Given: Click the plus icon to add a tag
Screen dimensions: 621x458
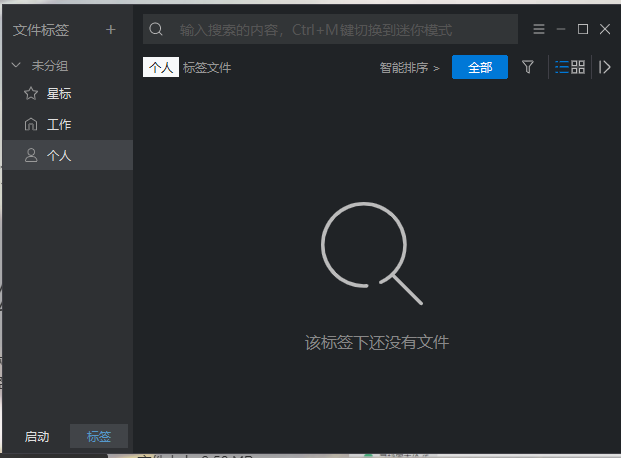Looking at the screenshot, I should tap(111, 29).
